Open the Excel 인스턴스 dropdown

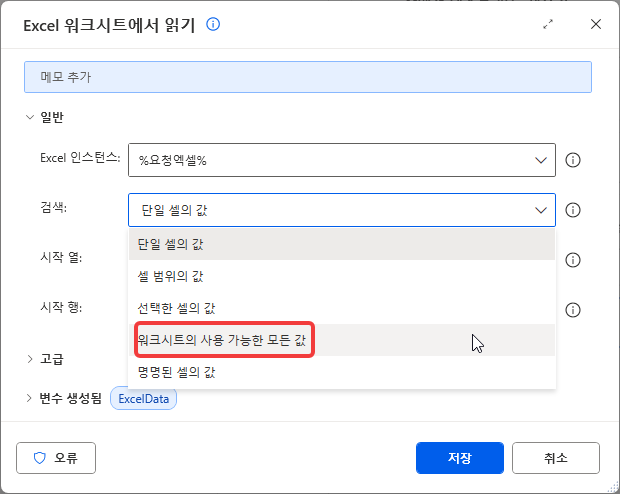(x=342, y=160)
